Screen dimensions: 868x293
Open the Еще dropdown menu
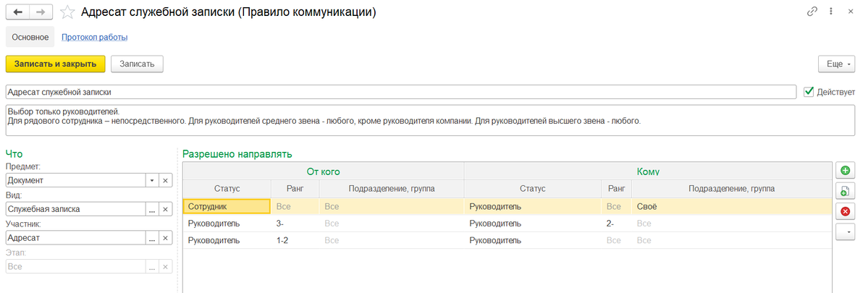coord(836,64)
